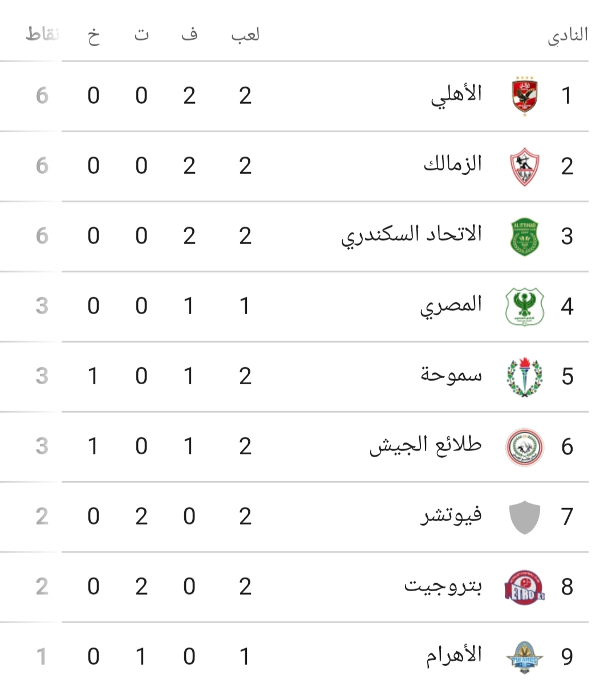Open the الأهلي team name
Viewport: 616px width, 687px height.
click(456, 95)
